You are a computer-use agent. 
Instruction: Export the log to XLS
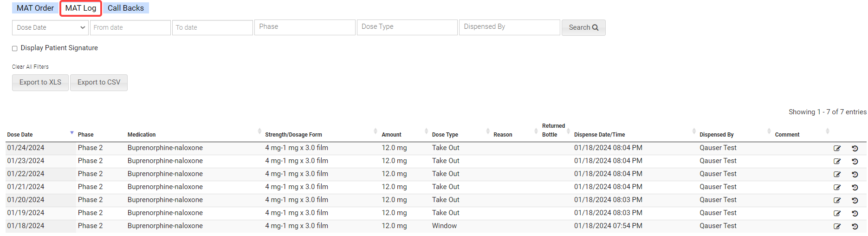[40, 82]
